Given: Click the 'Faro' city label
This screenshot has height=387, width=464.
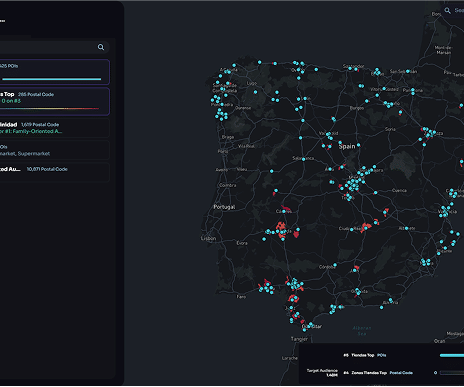Looking at the screenshot, I should click(x=241, y=297).
